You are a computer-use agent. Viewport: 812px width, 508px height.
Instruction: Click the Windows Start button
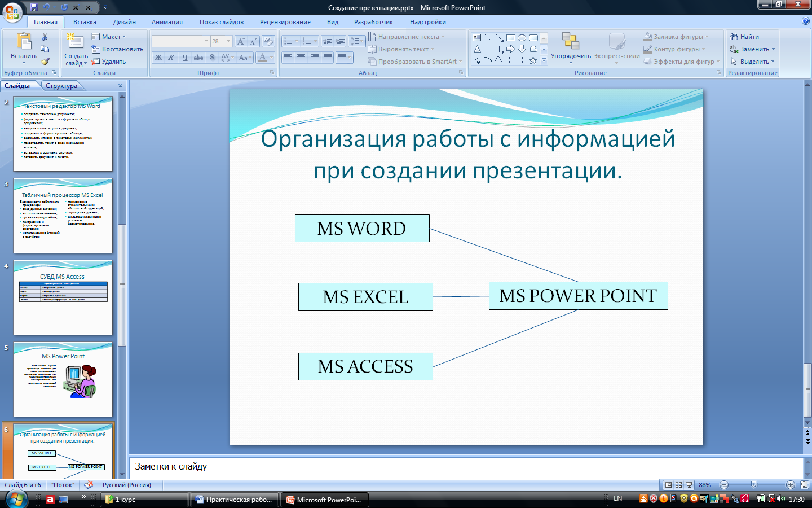17,499
